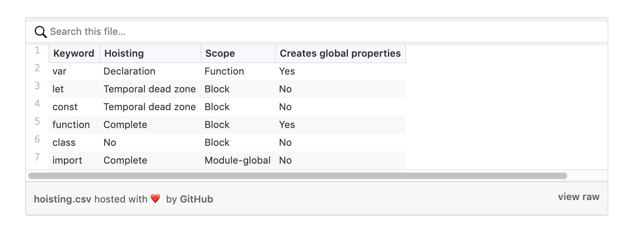Click line number 1 of the file
This screenshot has width=644, height=226.
tap(37, 50)
